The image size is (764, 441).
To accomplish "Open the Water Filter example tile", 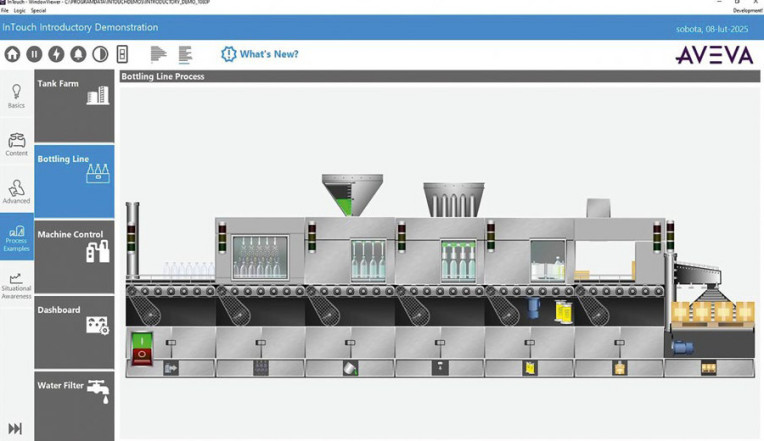I will click(x=74, y=405).
